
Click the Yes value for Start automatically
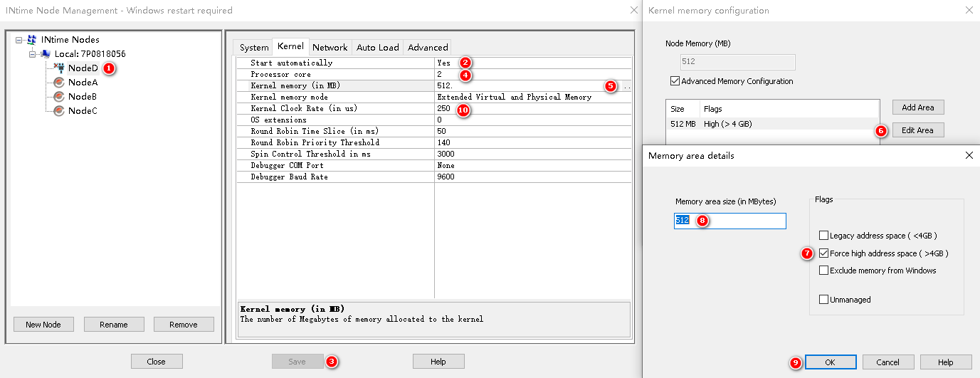[x=444, y=63]
